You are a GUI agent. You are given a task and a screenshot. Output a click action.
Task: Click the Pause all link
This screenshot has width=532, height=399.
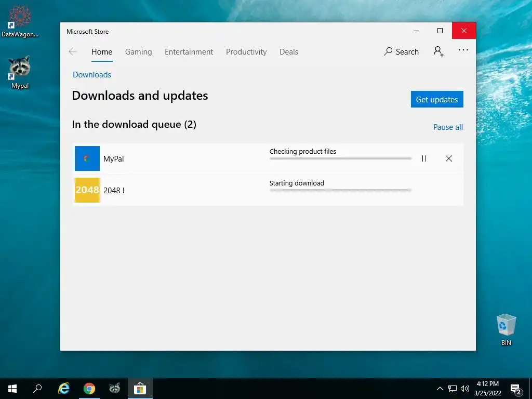point(448,127)
